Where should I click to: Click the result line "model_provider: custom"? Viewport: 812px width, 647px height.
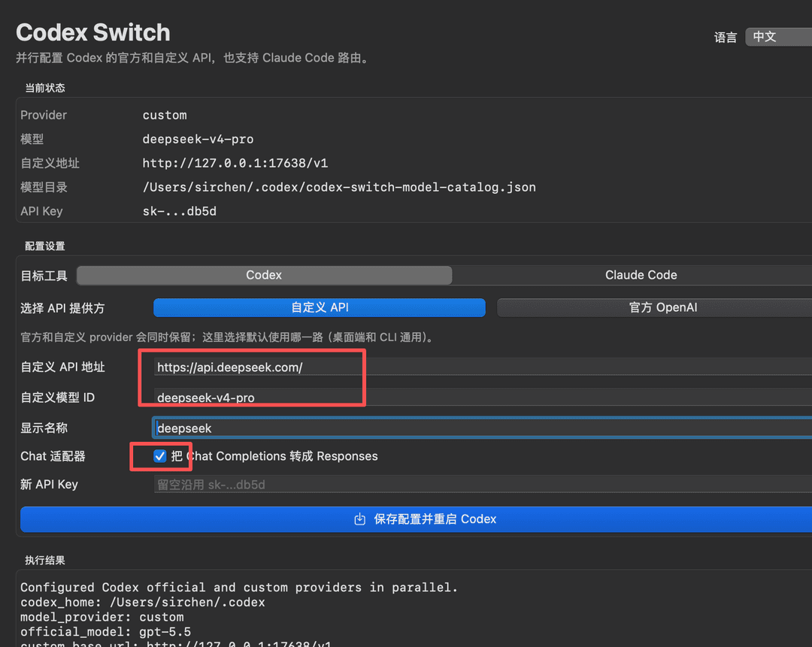click(x=102, y=617)
